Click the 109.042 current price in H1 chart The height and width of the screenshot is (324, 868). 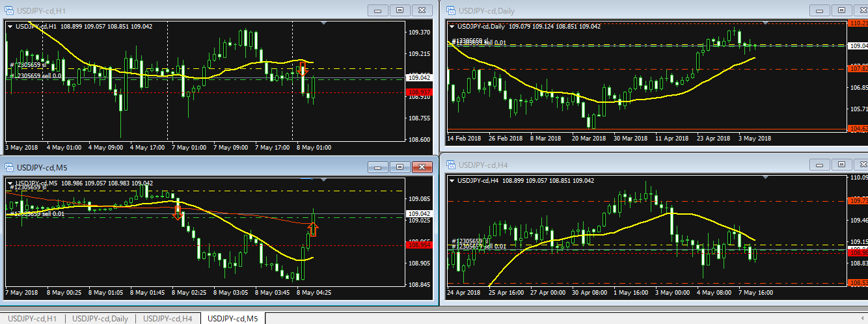(418, 77)
